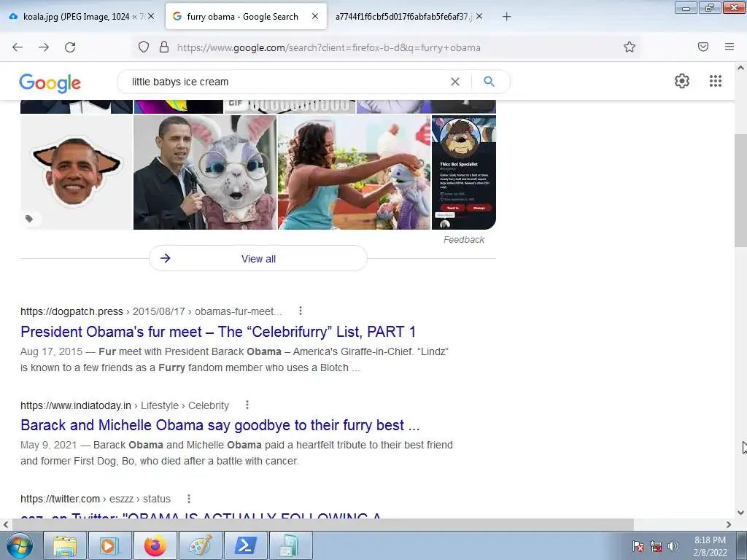Clear the search box with the X icon
The height and width of the screenshot is (560, 747).
click(x=455, y=82)
